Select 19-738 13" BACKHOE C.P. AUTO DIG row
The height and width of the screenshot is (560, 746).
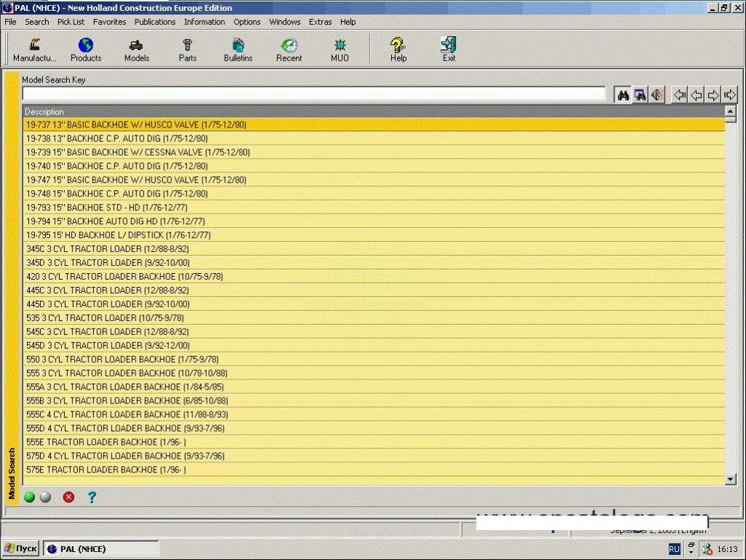(x=374, y=138)
